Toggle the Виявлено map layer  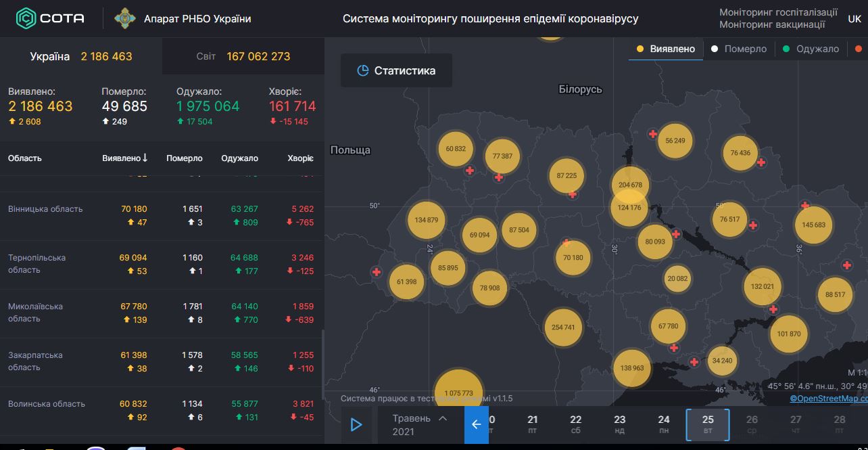tap(665, 49)
